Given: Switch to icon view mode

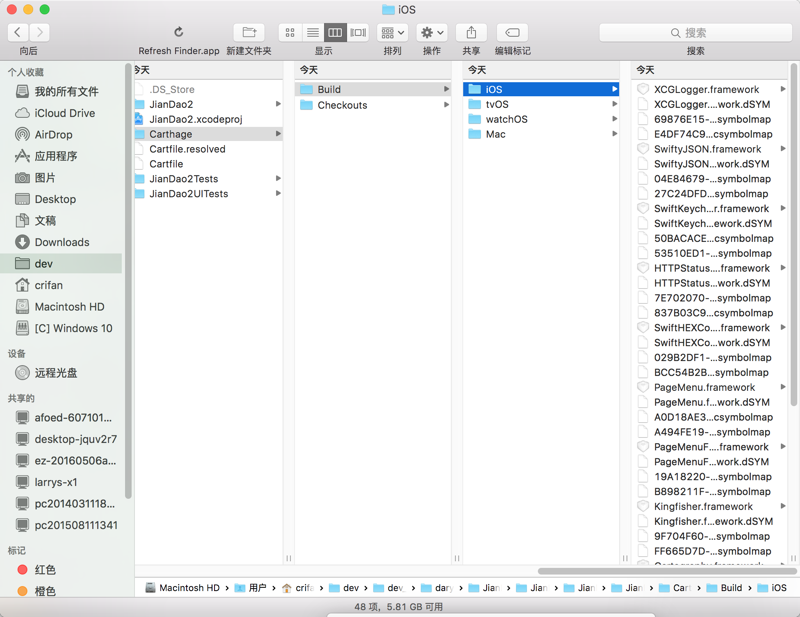Looking at the screenshot, I should [x=290, y=33].
